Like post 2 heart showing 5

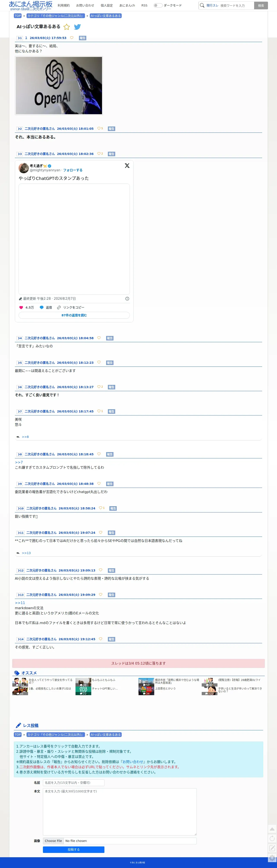click(x=100, y=128)
